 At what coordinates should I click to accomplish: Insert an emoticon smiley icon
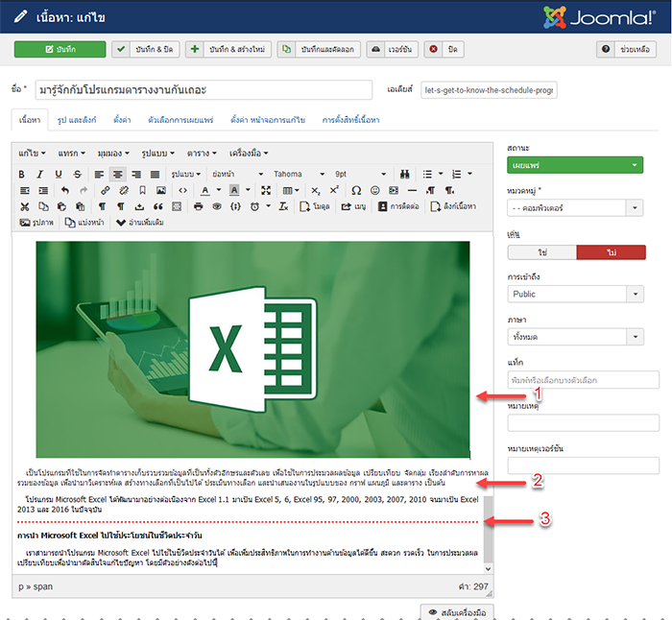(375, 190)
